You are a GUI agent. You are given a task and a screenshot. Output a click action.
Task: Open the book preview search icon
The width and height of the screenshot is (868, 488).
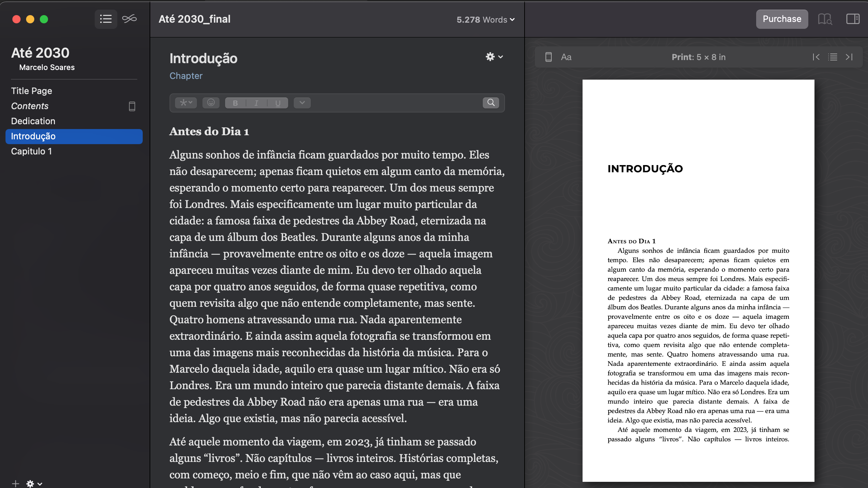coord(825,19)
